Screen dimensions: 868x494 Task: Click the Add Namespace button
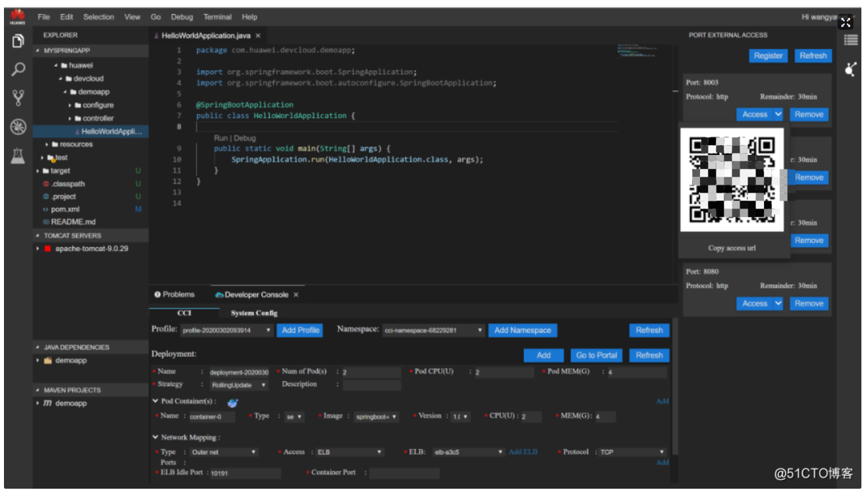click(523, 330)
